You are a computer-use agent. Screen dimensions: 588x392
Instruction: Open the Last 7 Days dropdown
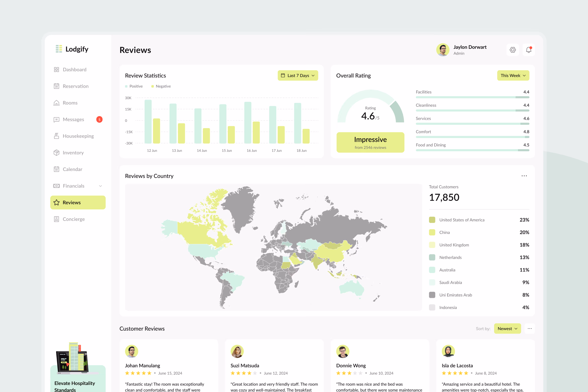click(x=298, y=76)
